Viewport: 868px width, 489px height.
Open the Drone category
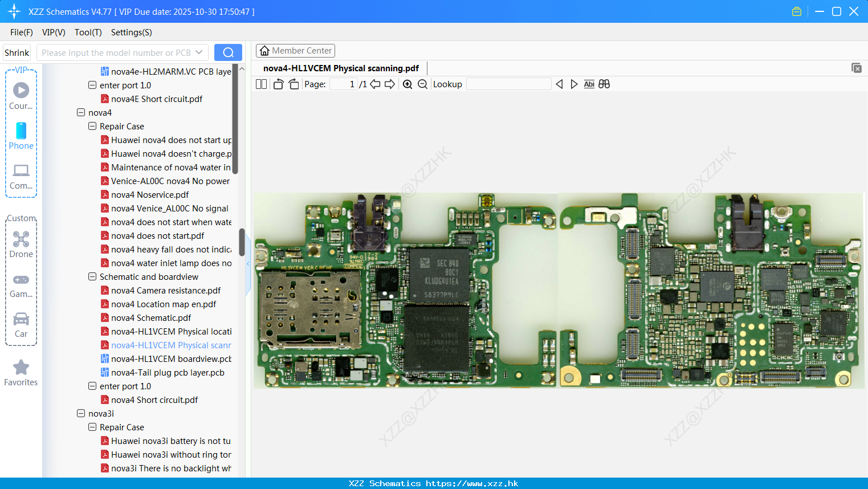click(x=21, y=244)
